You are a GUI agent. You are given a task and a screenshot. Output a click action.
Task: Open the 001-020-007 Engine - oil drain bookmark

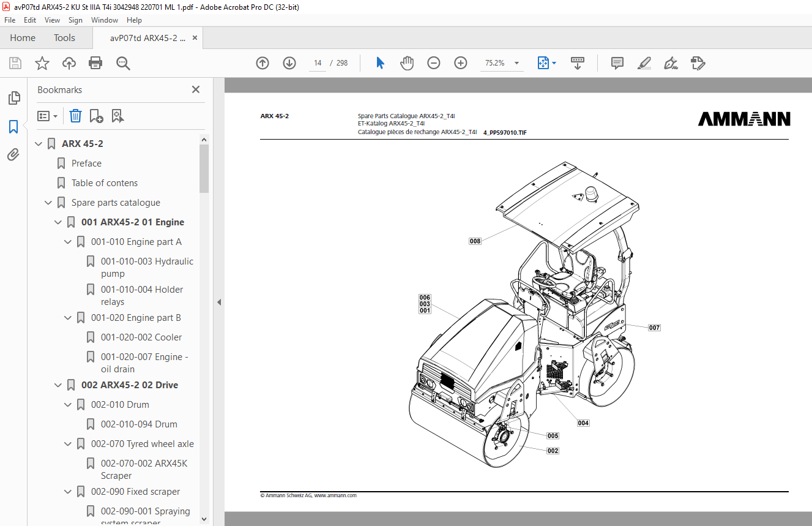[144, 363]
